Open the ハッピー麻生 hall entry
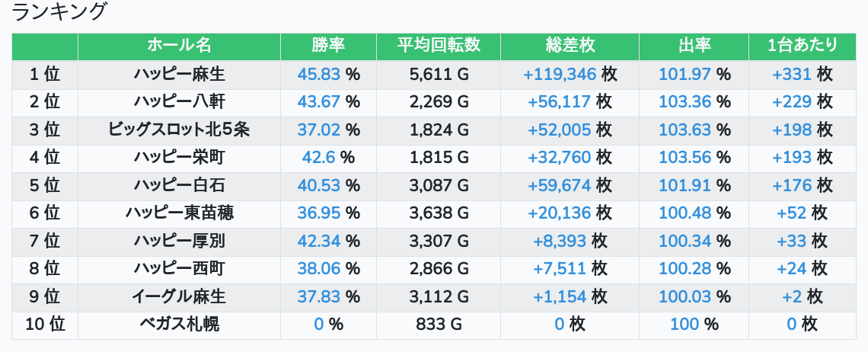 [179, 75]
